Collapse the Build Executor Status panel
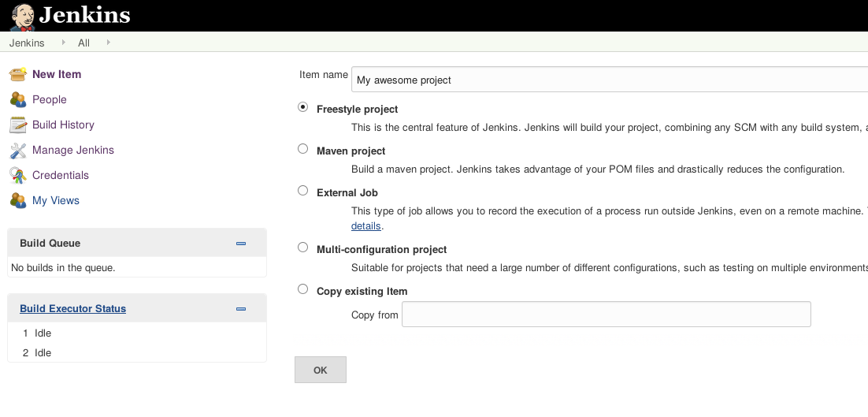Viewport: 868px width, 417px height. [x=241, y=309]
